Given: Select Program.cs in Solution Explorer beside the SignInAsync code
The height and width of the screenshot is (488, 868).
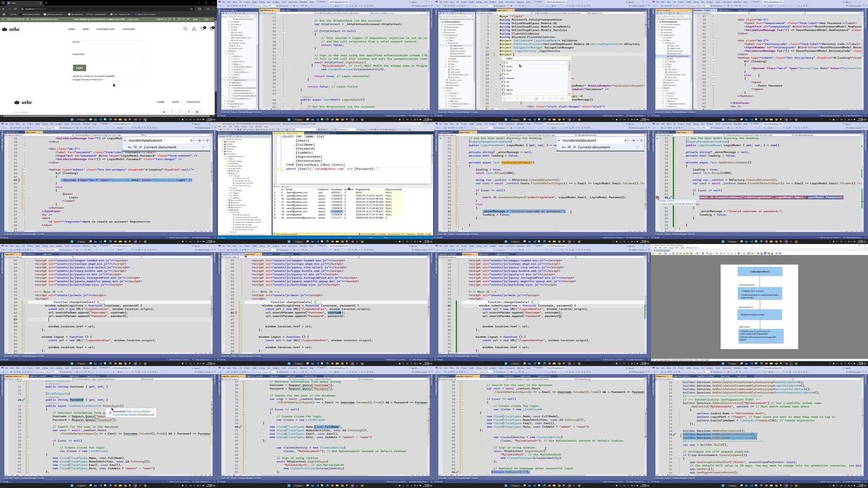Looking at the screenshot, I should pos(234,106).
